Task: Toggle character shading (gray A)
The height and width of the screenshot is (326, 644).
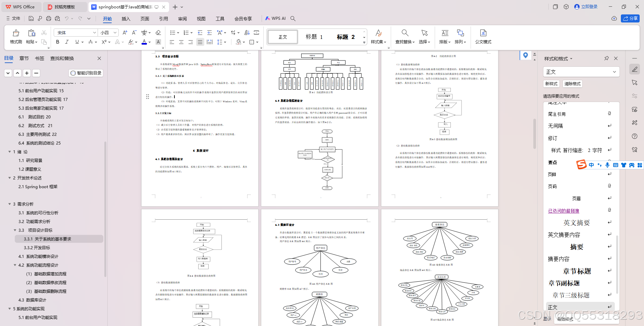Action: tap(158, 42)
